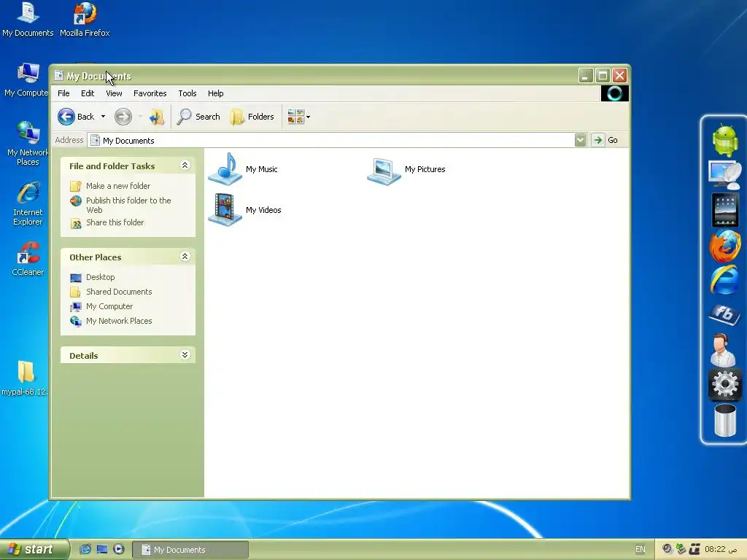
Task: Select CCleaner desktop shortcut
Action: tap(28, 259)
